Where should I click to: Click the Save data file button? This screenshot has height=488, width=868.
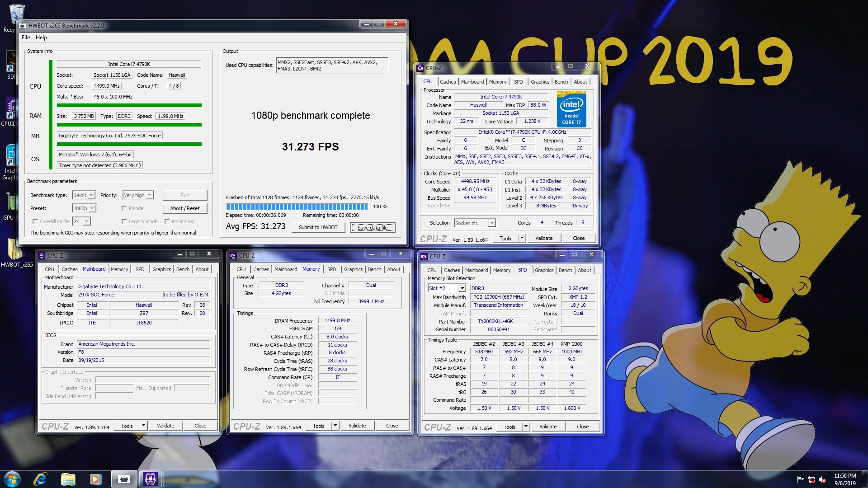[x=372, y=228]
